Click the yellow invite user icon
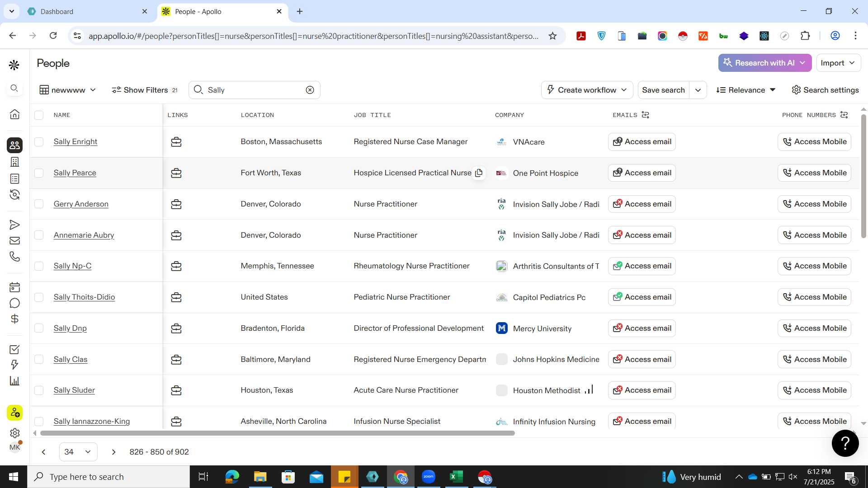This screenshot has height=488, width=868. tap(14, 413)
